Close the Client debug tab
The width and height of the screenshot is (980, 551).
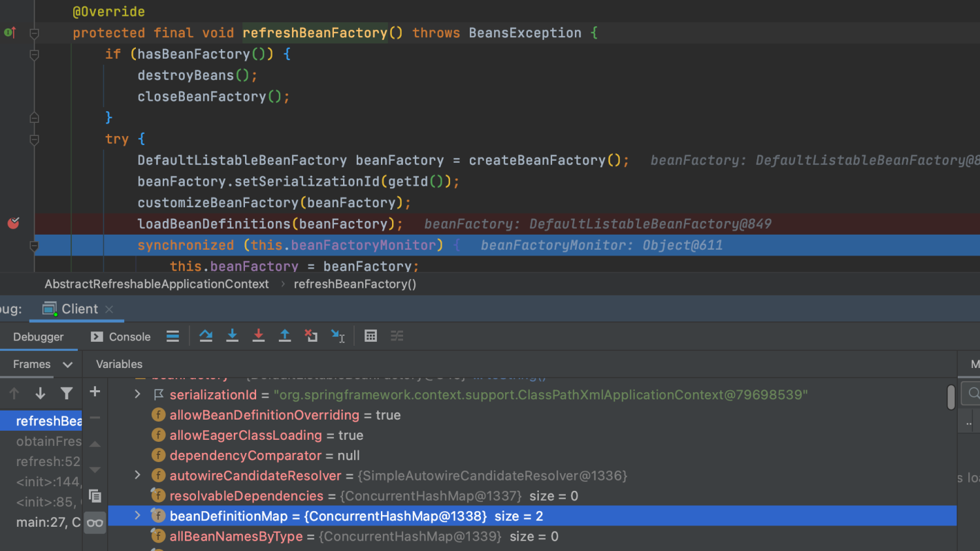[x=109, y=309]
